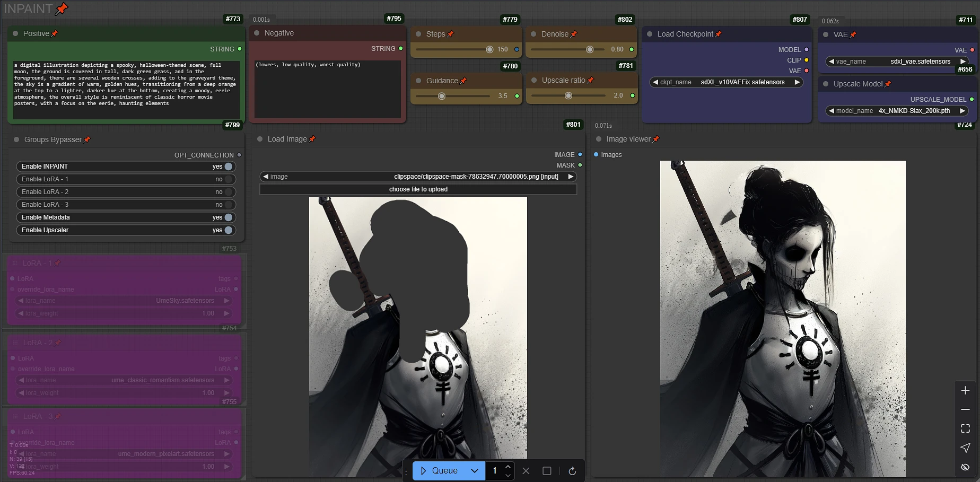This screenshot has height=482, width=980.
Task: Click the refresh icon beside Queue
Action: point(572,471)
